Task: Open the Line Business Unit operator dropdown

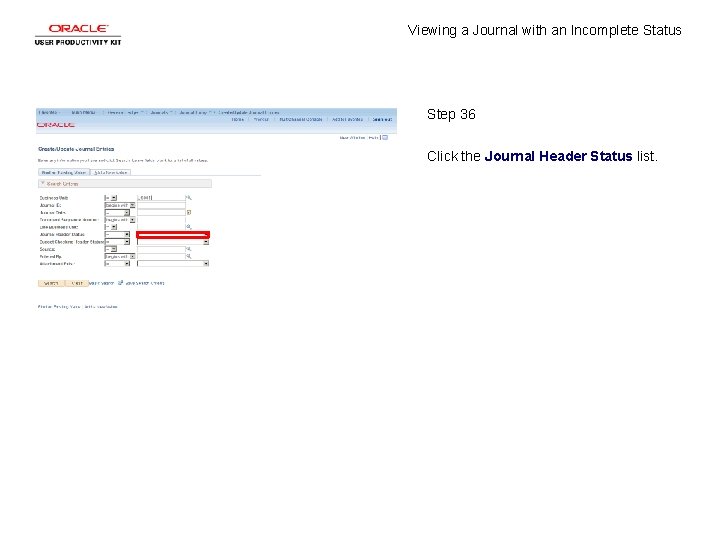Action: 111,227
